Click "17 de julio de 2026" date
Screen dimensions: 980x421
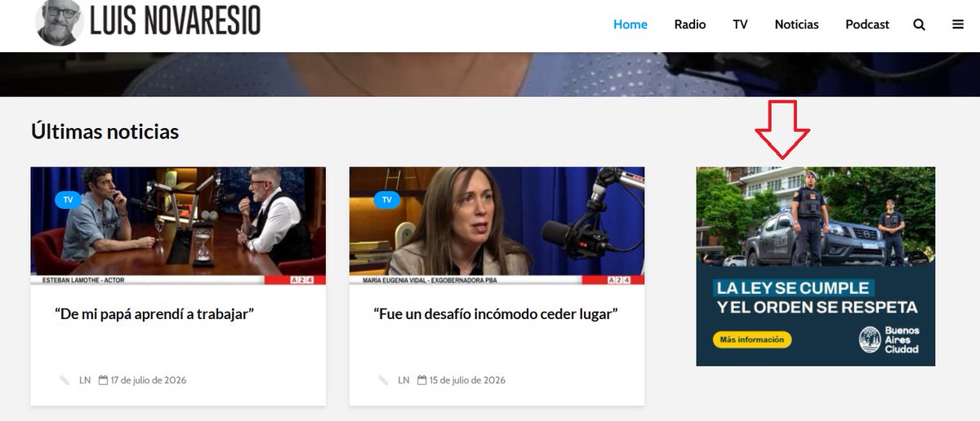click(148, 380)
